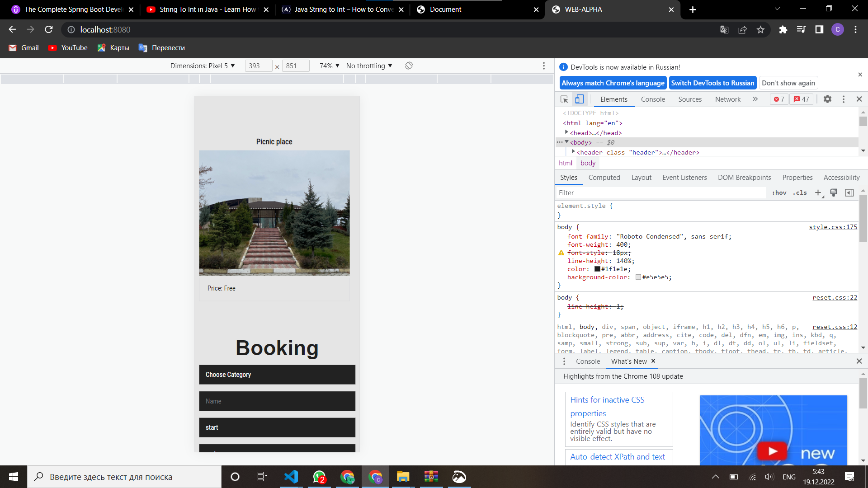Click the new style rule plus icon
Viewport: 868px width, 488px height.
(818, 193)
